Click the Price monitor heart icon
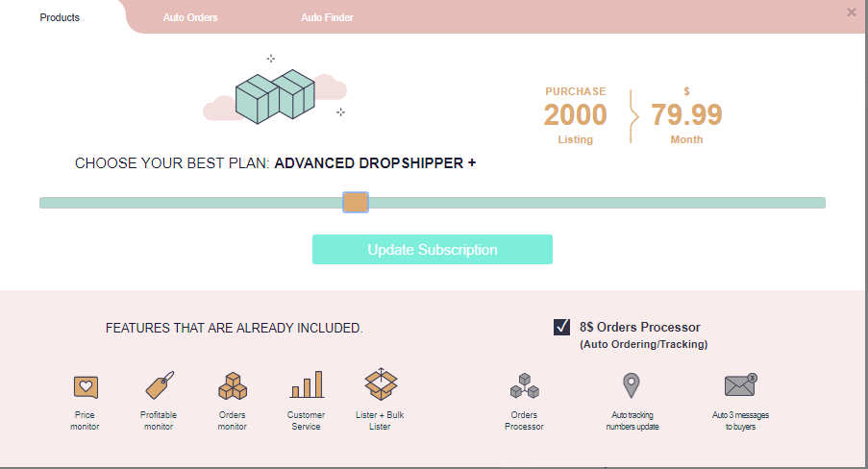Screen dimensions: 868x469 86,386
